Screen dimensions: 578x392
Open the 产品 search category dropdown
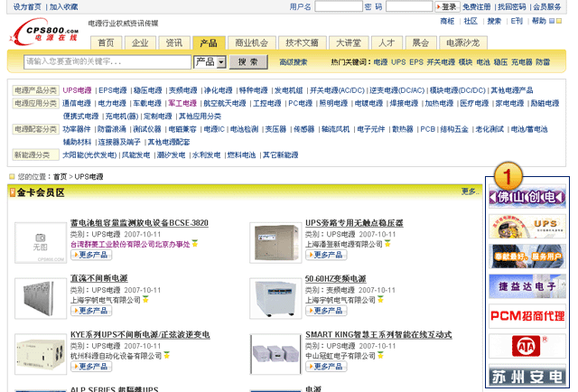pos(210,62)
